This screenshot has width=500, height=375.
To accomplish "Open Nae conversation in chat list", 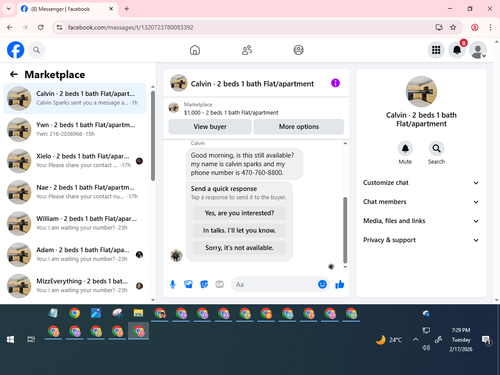I will point(75,192).
